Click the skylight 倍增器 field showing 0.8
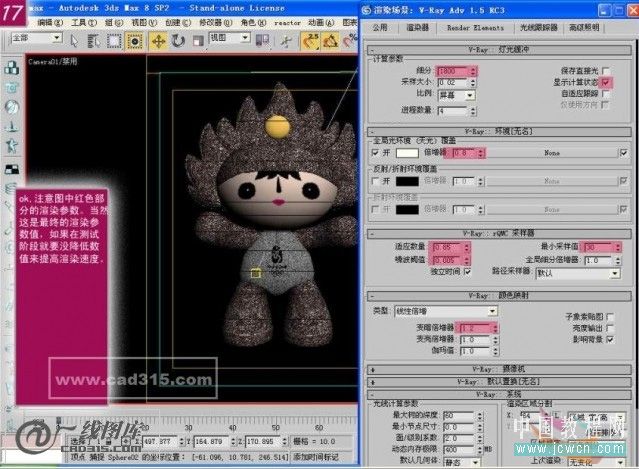The width and height of the screenshot is (639, 469). coord(464,153)
